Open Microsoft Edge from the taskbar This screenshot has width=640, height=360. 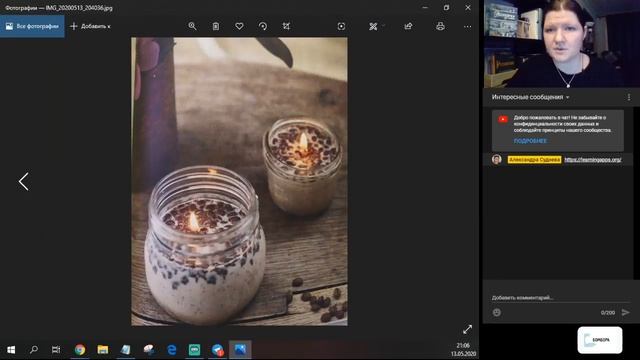coord(172,350)
